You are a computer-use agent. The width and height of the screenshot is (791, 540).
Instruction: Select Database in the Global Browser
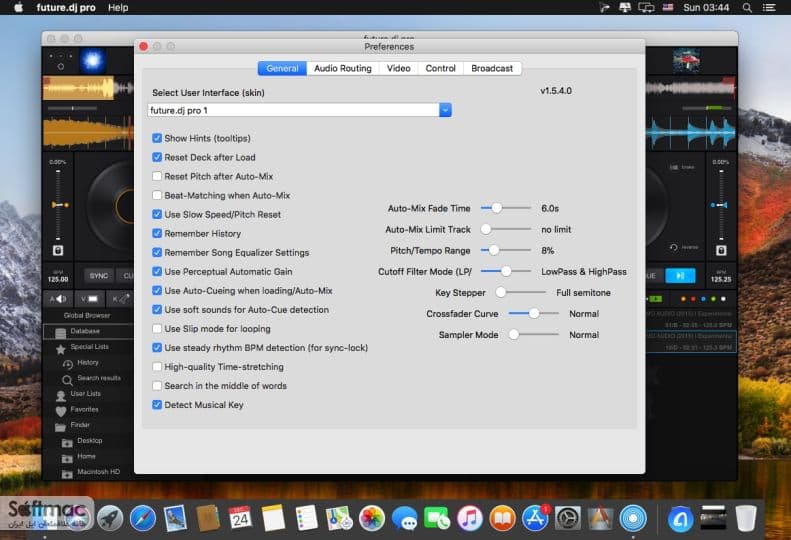pyautogui.click(x=89, y=332)
